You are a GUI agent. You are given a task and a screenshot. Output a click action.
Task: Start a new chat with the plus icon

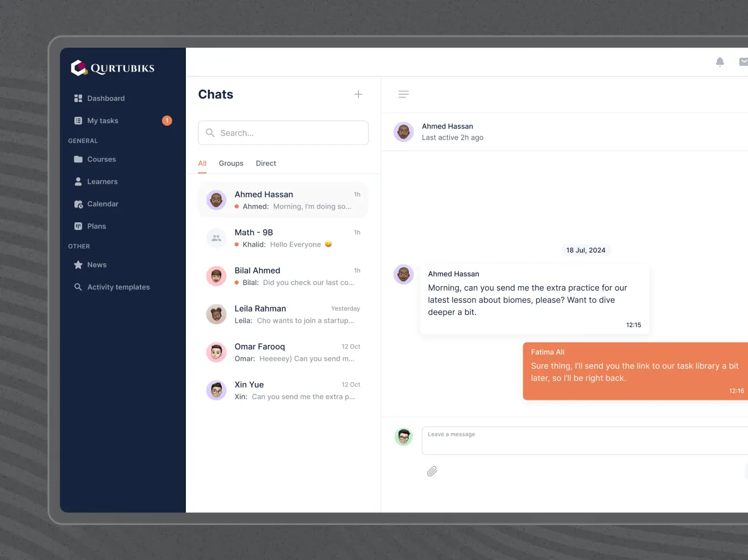coord(358,94)
